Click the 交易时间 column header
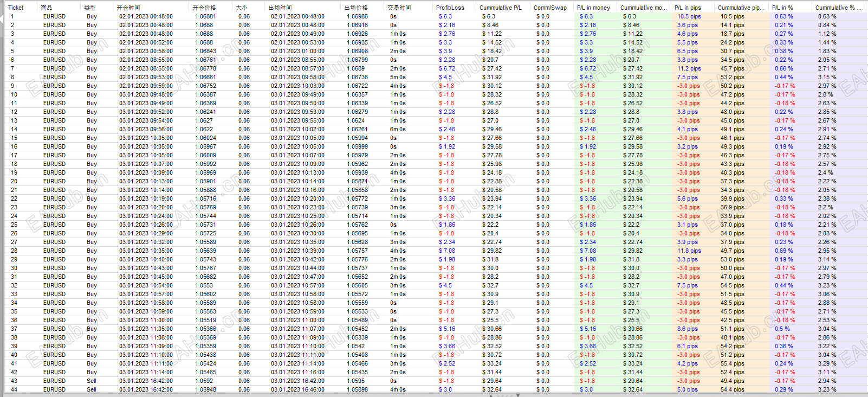The height and width of the screenshot is (397, 868). click(399, 8)
